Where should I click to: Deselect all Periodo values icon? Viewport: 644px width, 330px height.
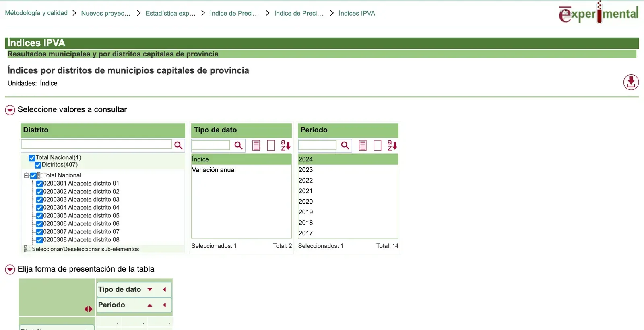point(378,145)
